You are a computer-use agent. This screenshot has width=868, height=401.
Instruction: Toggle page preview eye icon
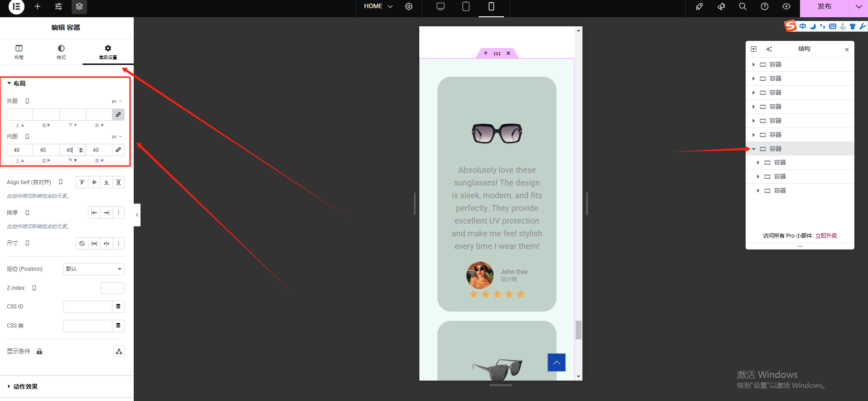tap(786, 6)
